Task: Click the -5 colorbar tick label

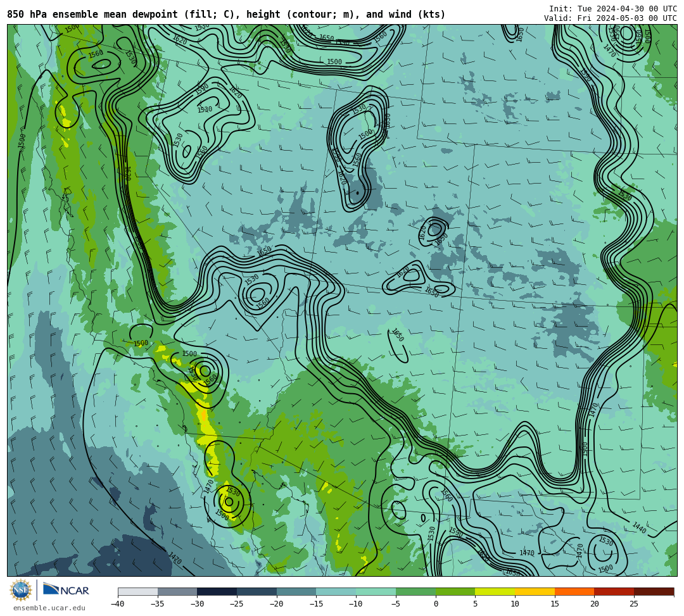Action: [x=395, y=604]
